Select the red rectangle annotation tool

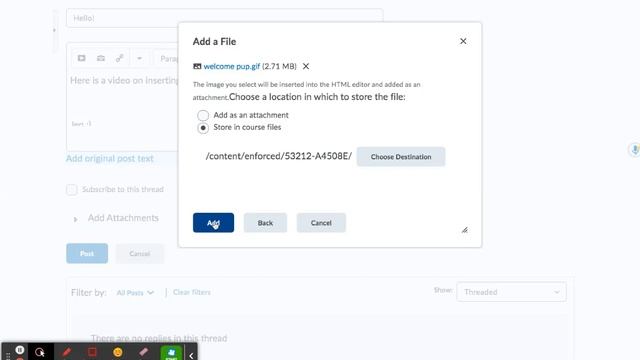[92, 352]
